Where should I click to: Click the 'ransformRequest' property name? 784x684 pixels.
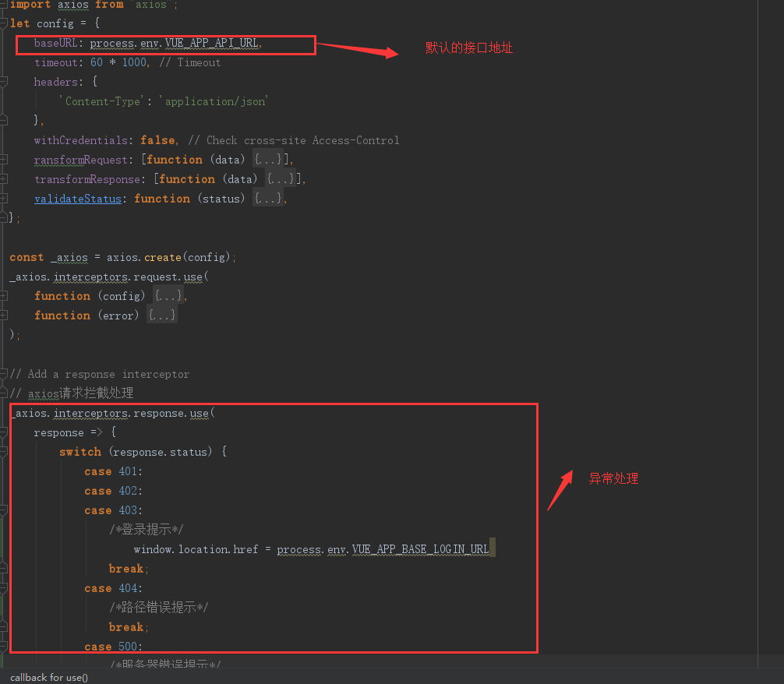point(81,160)
